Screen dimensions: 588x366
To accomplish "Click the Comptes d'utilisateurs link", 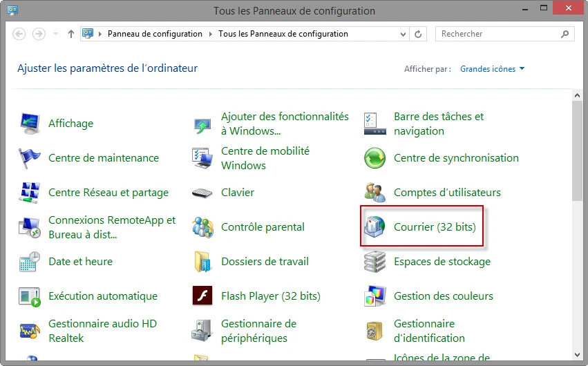I will pyautogui.click(x=447, y=193).
